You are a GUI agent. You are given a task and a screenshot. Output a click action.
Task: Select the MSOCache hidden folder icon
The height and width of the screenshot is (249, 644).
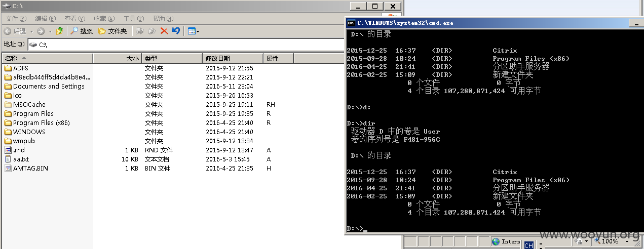(8, 104)
